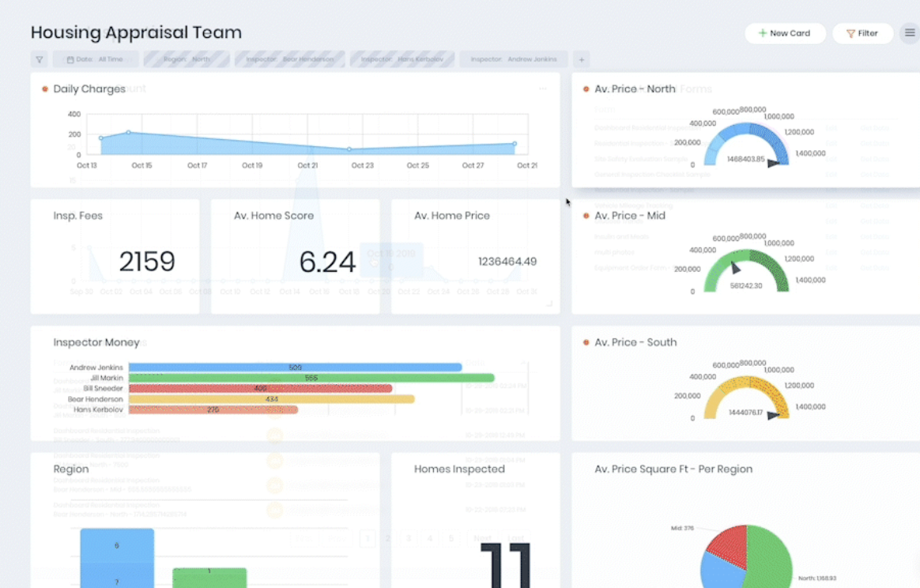Click the orange dot beside Av. Price - North

(x=586, y=89)
